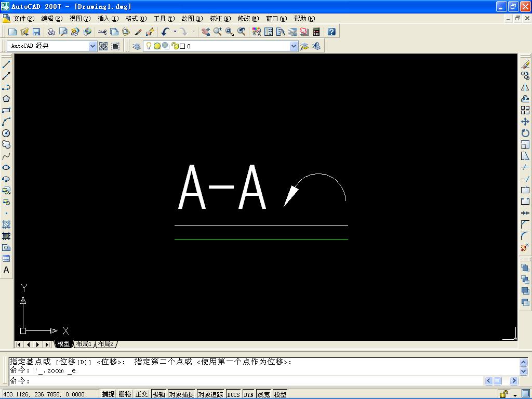Open the 绘图(D) menu
This screenshot has height=399, width=532.
tap(192, 19)
